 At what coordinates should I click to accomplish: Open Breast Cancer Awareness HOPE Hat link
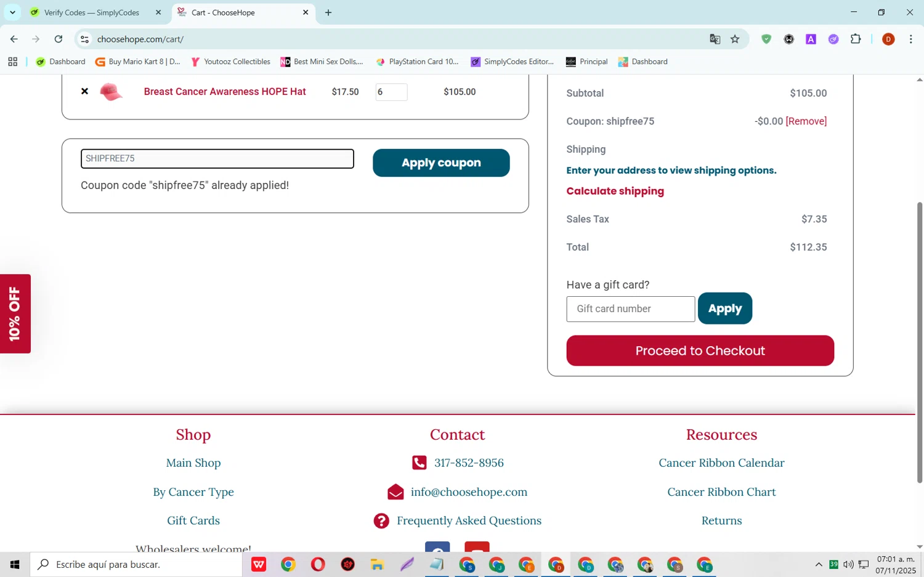point(225,92)
